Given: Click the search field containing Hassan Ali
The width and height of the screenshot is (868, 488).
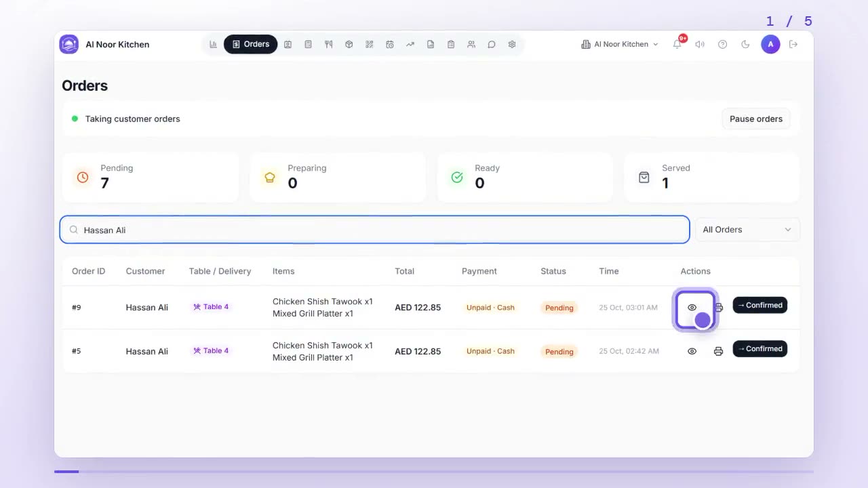Looking at the screenshot, I should pyautogui.click(x=375, y=230).
